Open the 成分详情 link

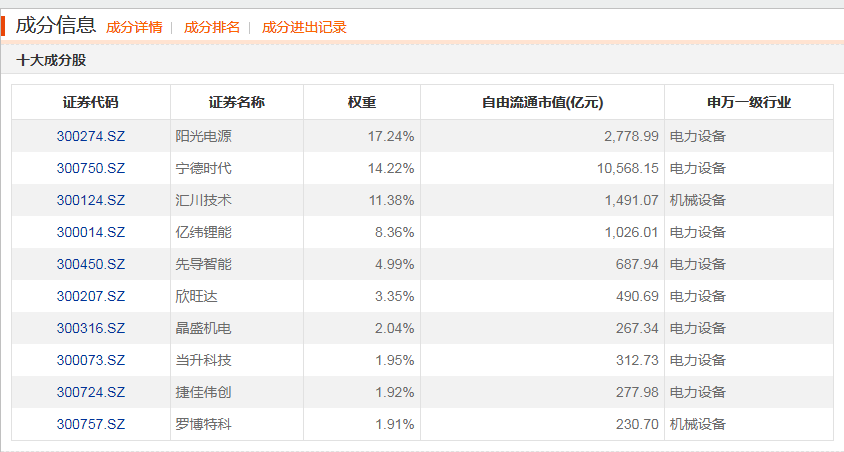coord(134,27)
